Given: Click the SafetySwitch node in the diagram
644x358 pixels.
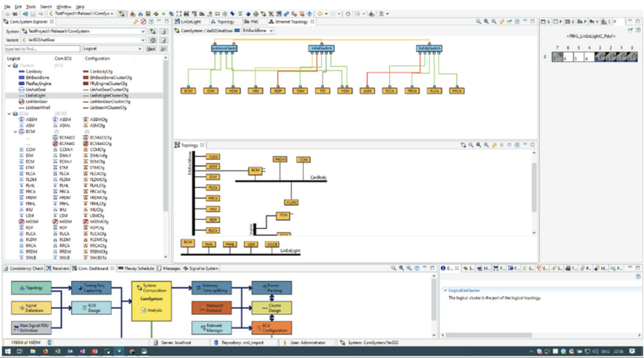Looking at the screenshot, I should click(x=428, y=49).
